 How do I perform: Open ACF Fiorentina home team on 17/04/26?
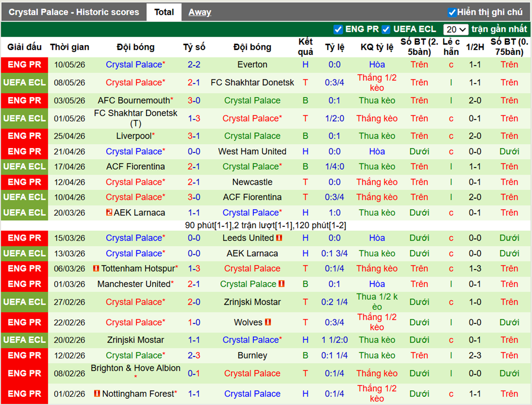(135, 167)
